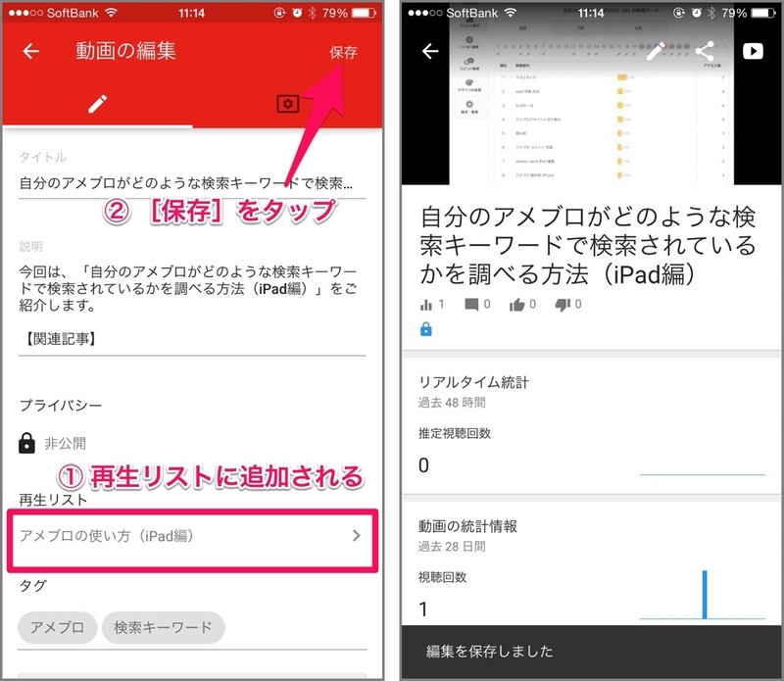
Task: Open the video in YouTube player icon
Action: pos(753,51)
